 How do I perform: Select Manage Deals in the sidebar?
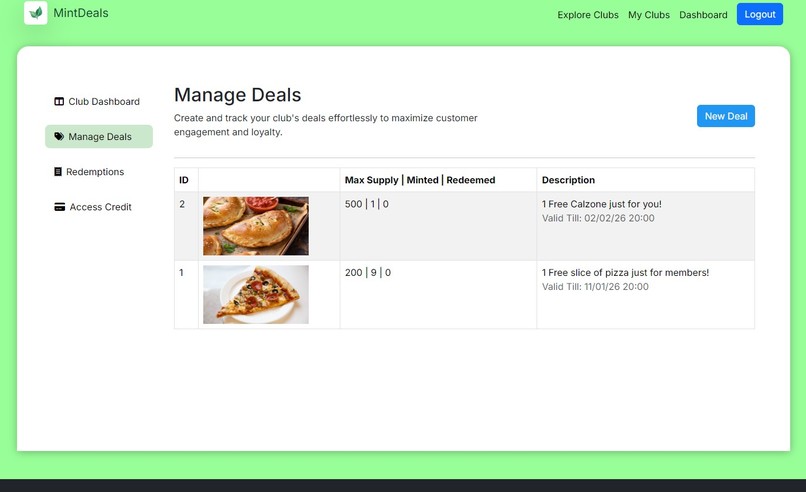[x=99, y=136]
